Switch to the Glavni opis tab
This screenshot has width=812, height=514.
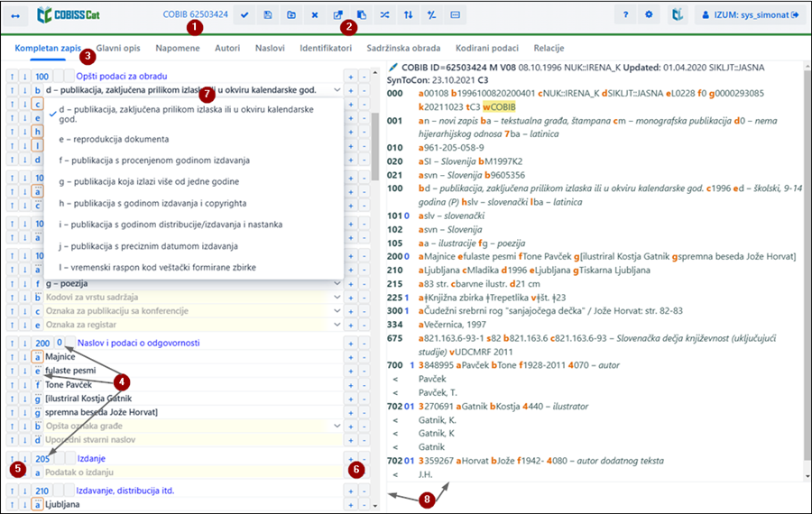[x=118, y=48]
